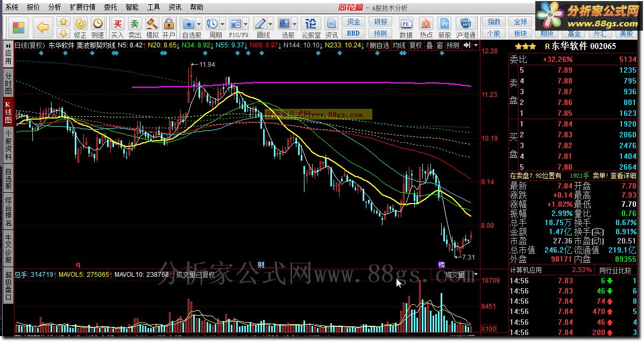
Task: Go back with the yellow left arrow
Action: (x=43, y=27)
